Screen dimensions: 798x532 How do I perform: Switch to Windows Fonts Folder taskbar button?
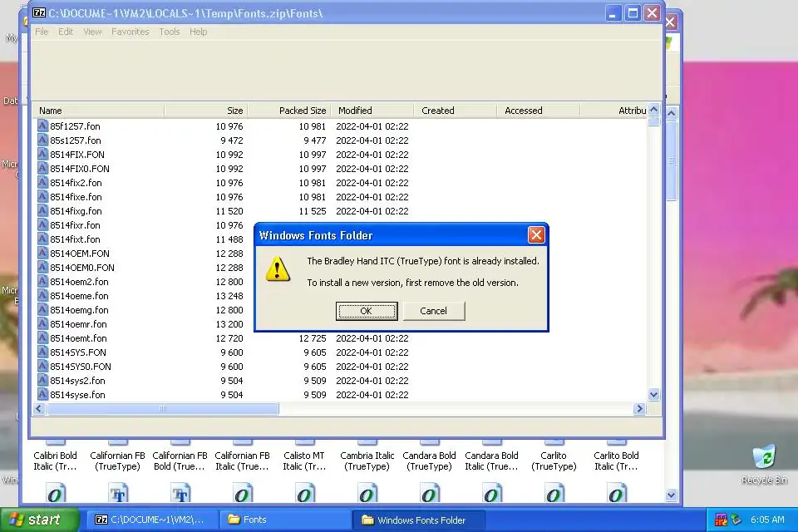[x=418, y=520]
